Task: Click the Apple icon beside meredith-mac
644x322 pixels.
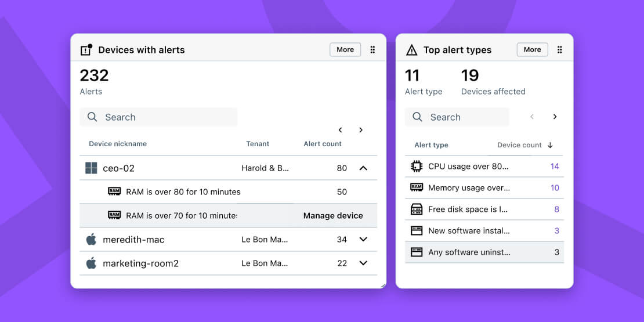Action: point(91,239)
